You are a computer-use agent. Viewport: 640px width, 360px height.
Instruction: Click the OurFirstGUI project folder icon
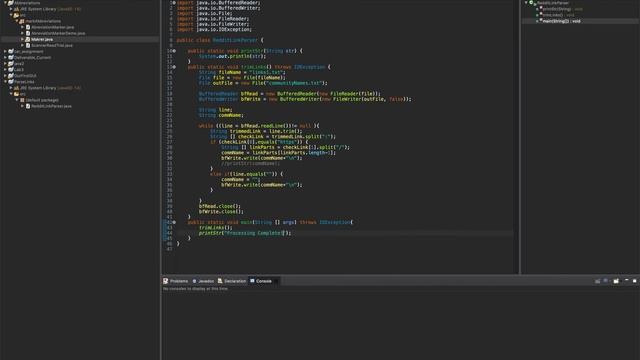11,76
